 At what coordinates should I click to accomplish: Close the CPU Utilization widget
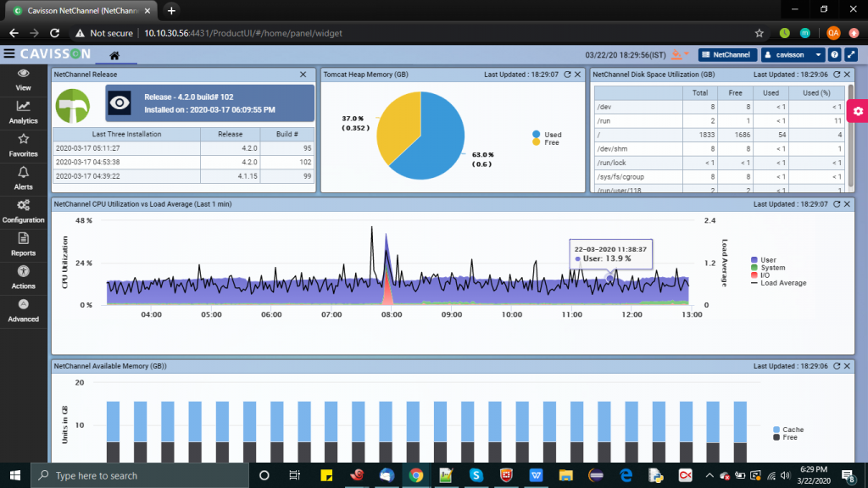pos(847,204)
